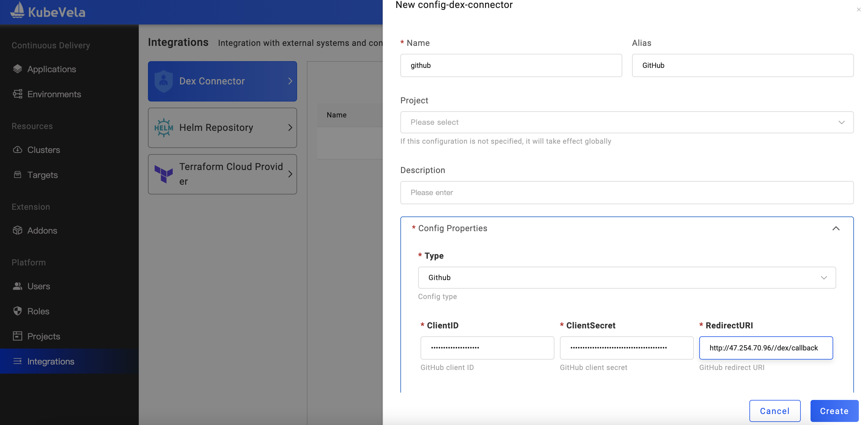Click the Roles shield icon
The width and height of the screenshot is (868, 425).
17,311
